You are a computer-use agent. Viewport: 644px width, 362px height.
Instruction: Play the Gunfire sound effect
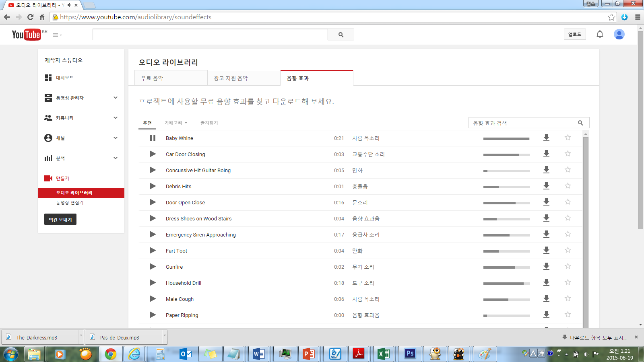[x=153, y=267]
